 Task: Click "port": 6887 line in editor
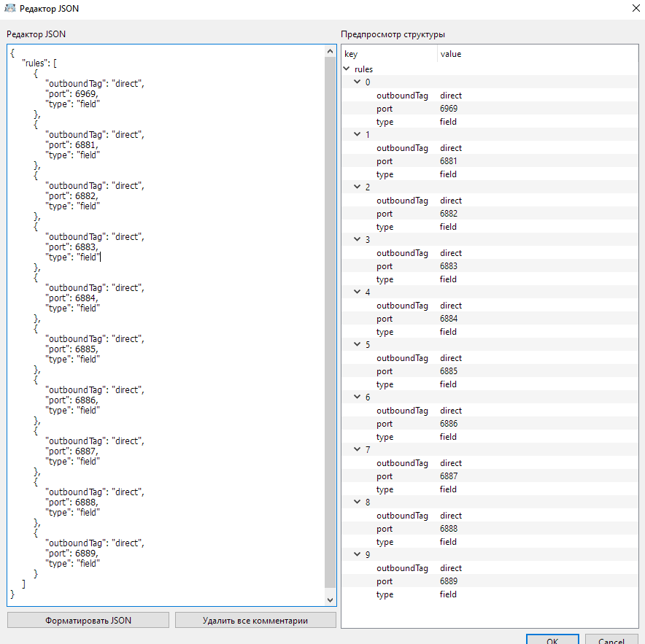[72, 451]
